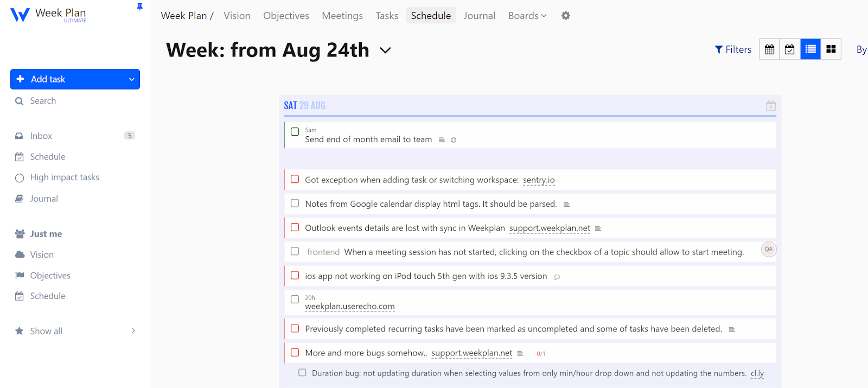Check off 'Send end of month email' task

pyautogui.click(x=295, y=132)
